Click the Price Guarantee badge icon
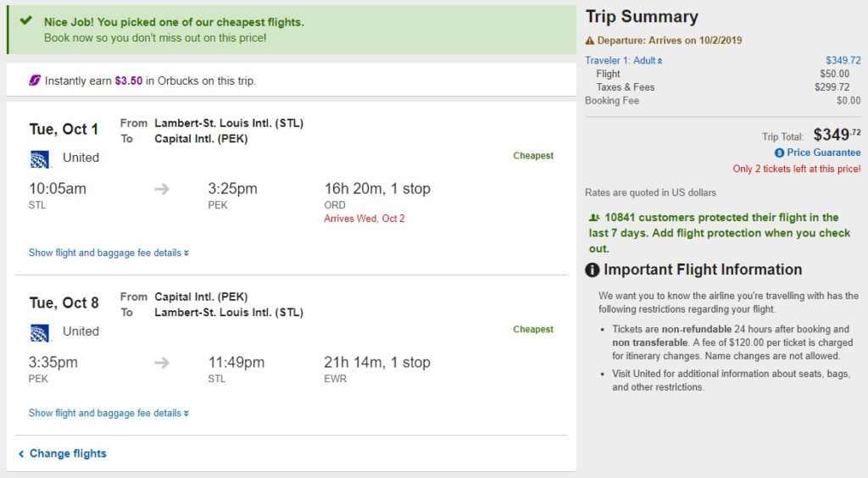868x478 pixels. 779,153
